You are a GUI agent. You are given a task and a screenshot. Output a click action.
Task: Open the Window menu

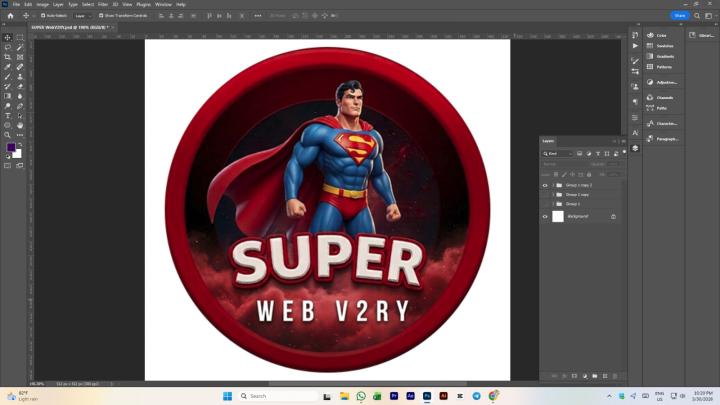point(163,5)
